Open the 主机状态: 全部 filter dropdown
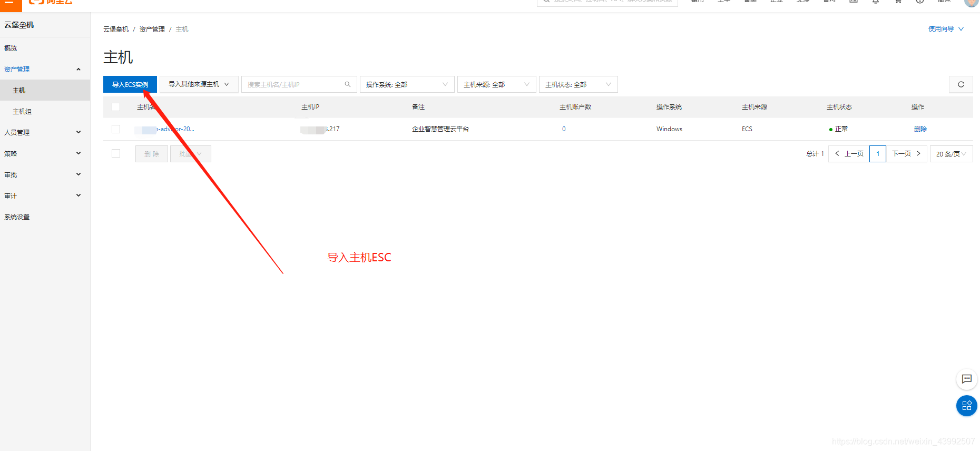Screen dimensions: 980x451 578,84
